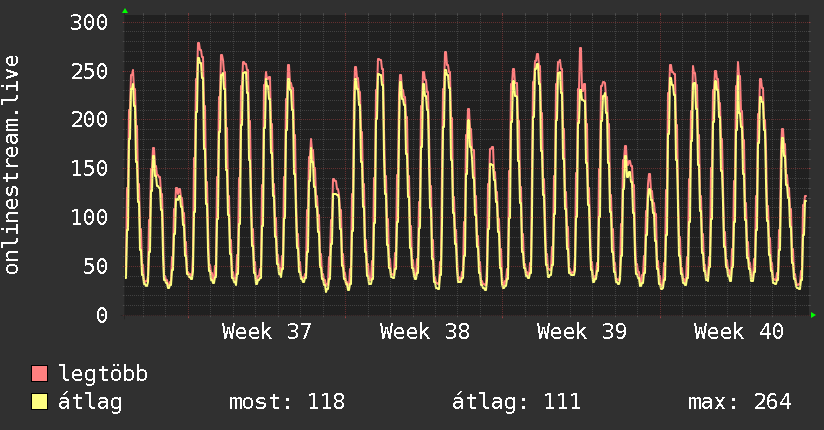
Task: Click the most: 118 value
Action: click(x=287, y=402)
